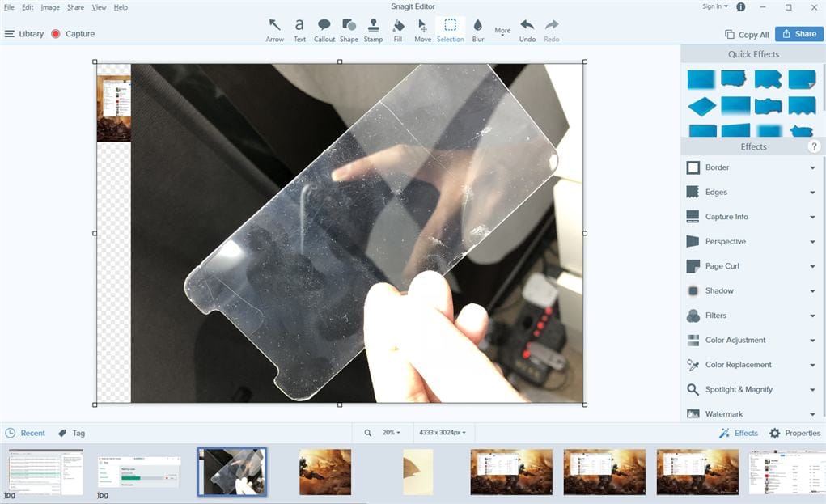Apply a blue Quick Effects border style
826x504 pixels.
pos(701,78)
